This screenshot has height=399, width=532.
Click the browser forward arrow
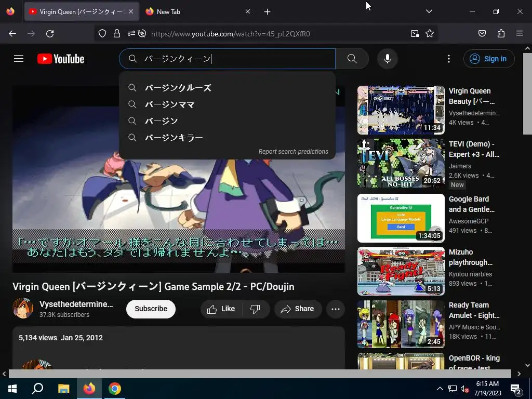tap(31, 34)
